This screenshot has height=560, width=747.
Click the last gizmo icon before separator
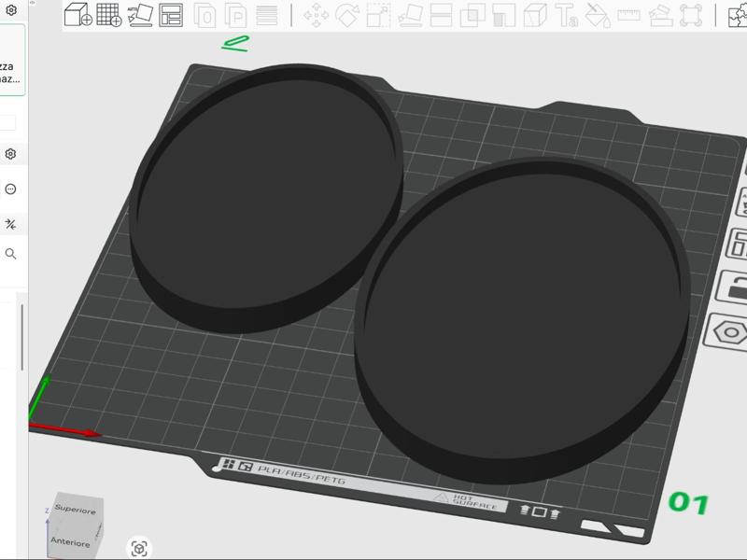(691, 15)
